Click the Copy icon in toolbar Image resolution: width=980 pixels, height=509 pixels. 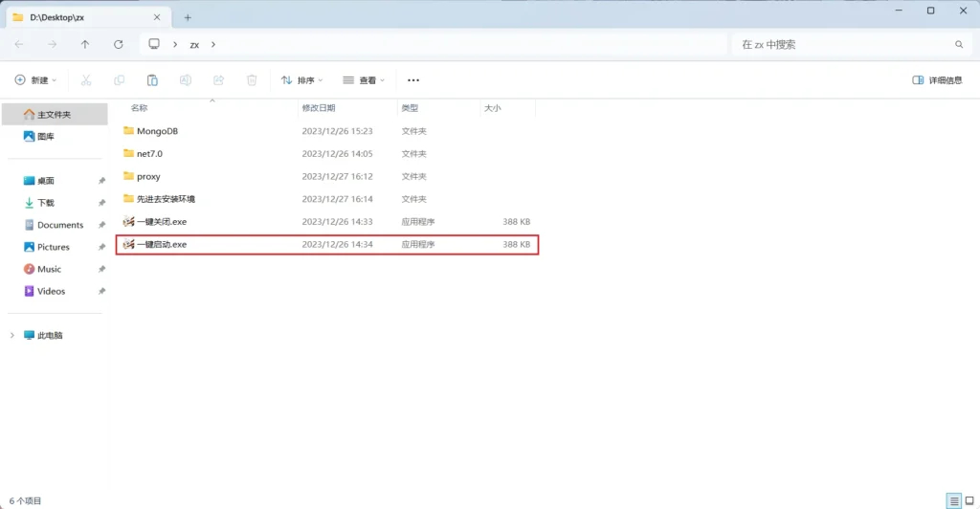(119, 80)
